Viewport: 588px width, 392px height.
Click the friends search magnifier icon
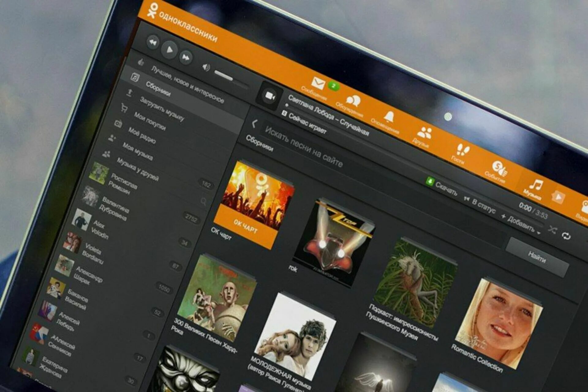click(203, 201)
